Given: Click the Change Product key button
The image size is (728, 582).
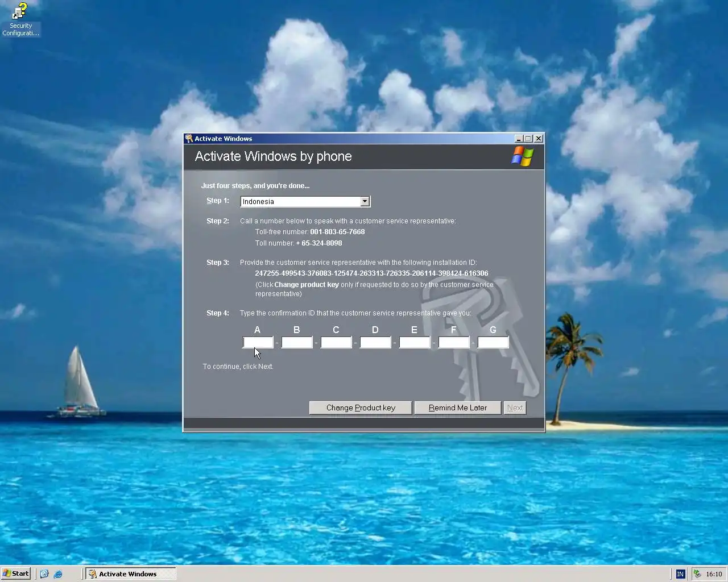Looking at the screenshot, I should click(361, 408).
